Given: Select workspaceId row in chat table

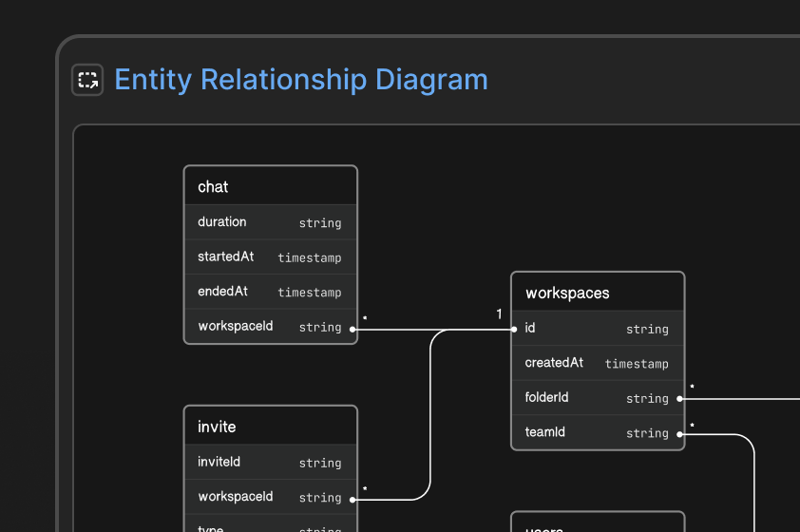Looking at the screenshot, I should (271, 327).
